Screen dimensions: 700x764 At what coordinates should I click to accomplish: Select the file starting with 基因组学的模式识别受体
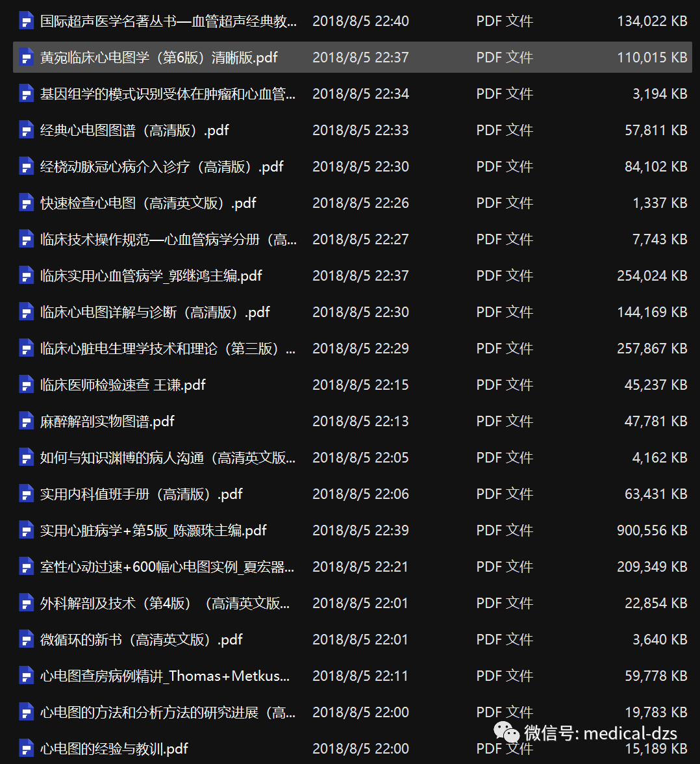coord(168,94)
